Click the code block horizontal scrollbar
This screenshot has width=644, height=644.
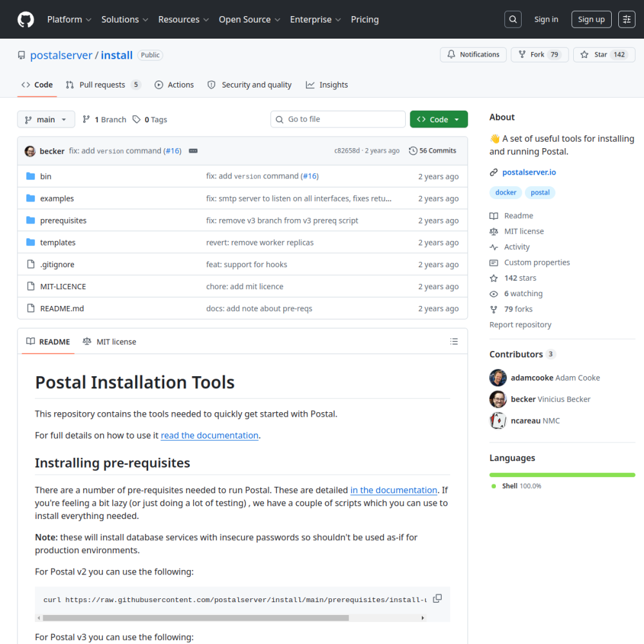tap(196, 618)
